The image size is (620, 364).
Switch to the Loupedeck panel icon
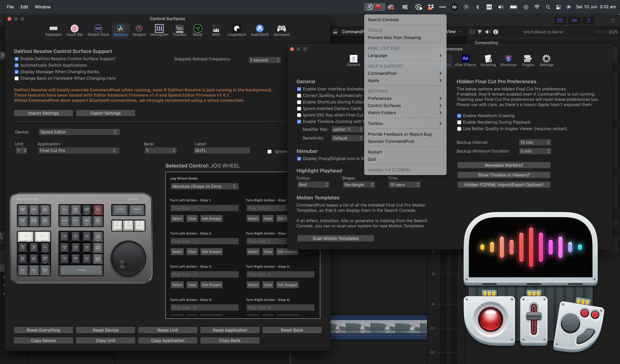point(236,31)
